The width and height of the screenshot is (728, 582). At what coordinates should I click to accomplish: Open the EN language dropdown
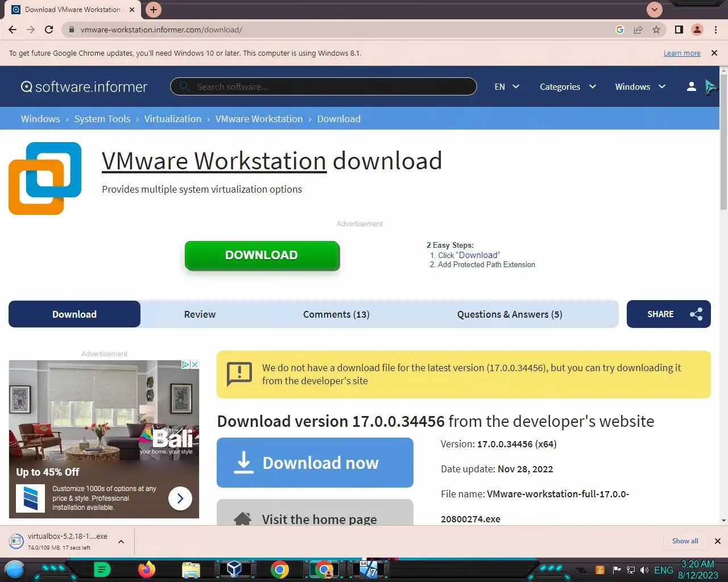tap(507, 86)
